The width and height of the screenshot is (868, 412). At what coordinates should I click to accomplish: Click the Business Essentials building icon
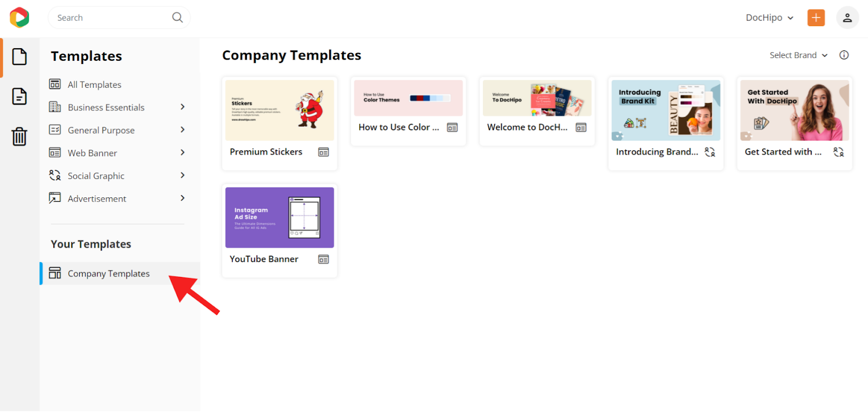click(55, 107)
